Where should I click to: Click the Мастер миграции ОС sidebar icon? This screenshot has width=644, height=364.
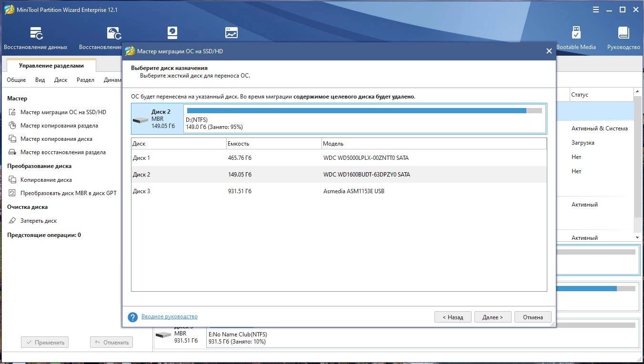12,112
